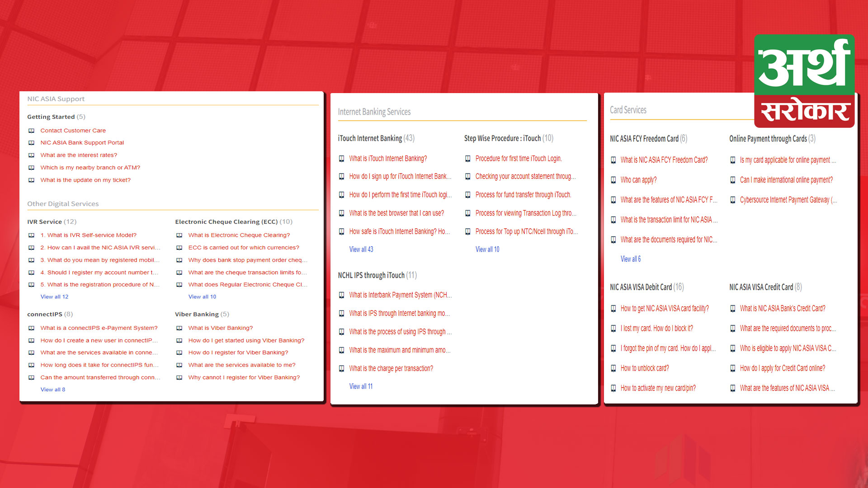Open the connectIPS (8) category heading
868x488 pixels.
click(50, 314)
